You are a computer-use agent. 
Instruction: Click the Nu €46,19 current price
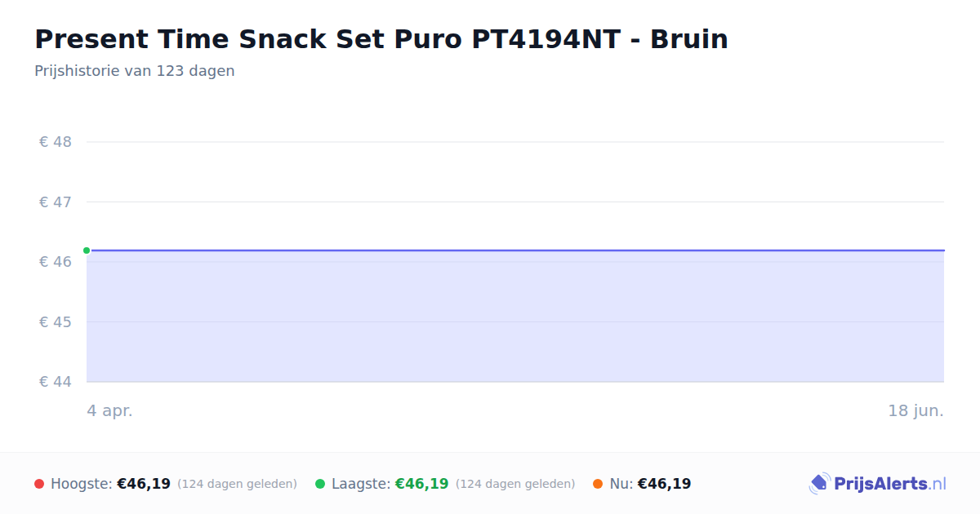pos(664,484)
